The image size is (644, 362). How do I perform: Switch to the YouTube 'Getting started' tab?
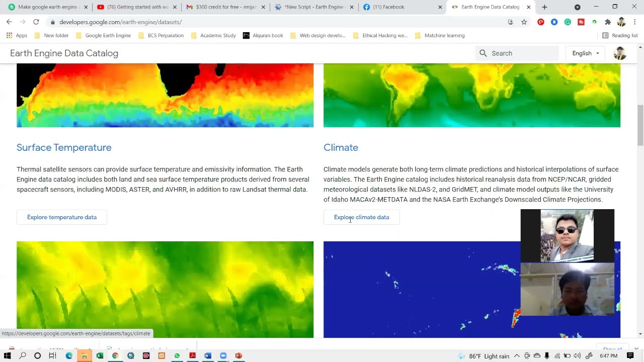(x=136, y=7)
